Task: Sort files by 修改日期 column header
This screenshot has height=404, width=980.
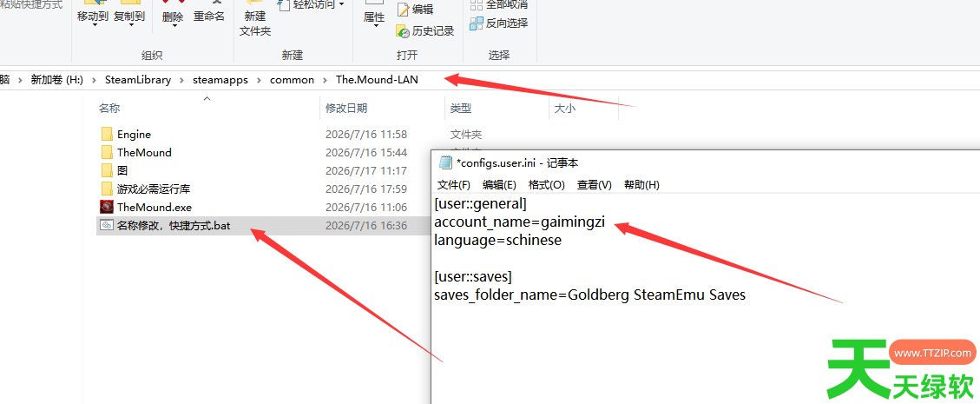Action: pyautogui.click(x=346, y=109)
